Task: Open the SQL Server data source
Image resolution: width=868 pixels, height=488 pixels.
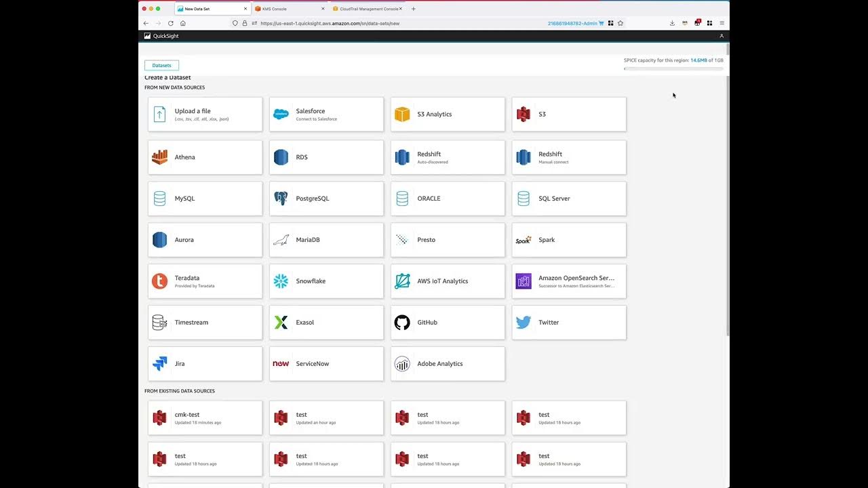Action: [x=569, y=199]
